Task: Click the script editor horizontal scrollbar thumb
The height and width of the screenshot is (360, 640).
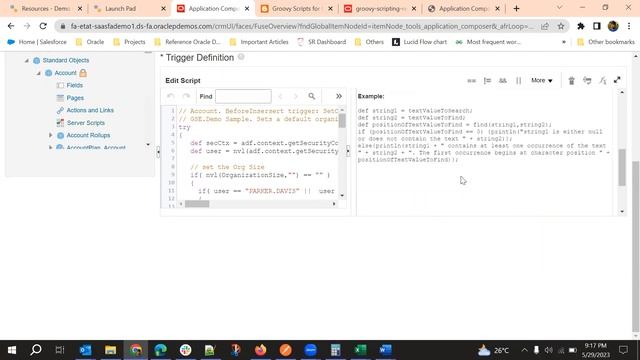Action: tap(197, 204)
